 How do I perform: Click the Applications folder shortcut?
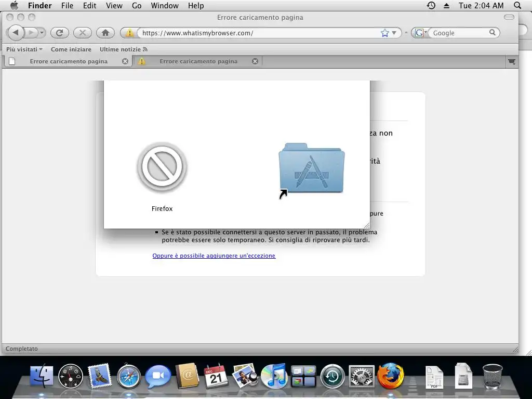point(312,169)
